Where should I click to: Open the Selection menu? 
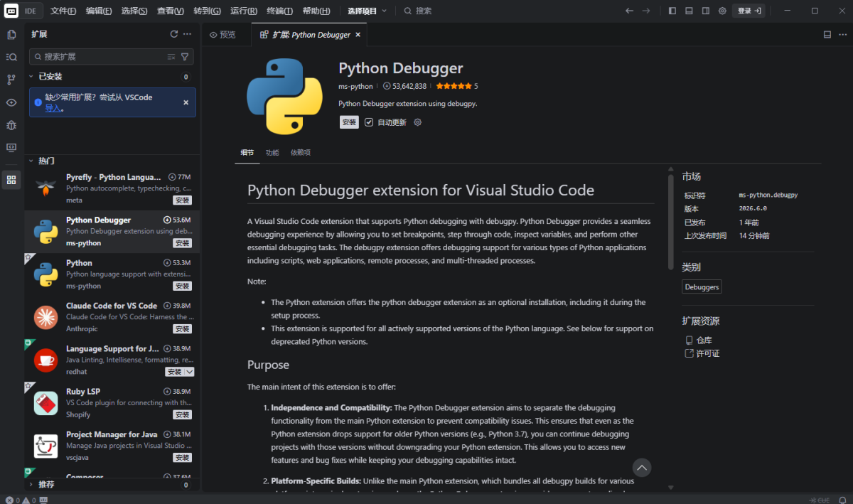(x=134, y=11)
